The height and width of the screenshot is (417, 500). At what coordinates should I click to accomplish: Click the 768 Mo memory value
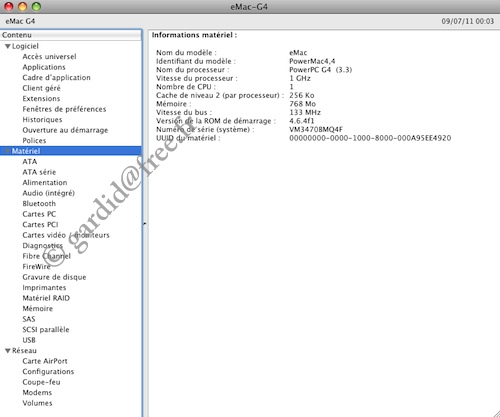click(x=303, y=104)
